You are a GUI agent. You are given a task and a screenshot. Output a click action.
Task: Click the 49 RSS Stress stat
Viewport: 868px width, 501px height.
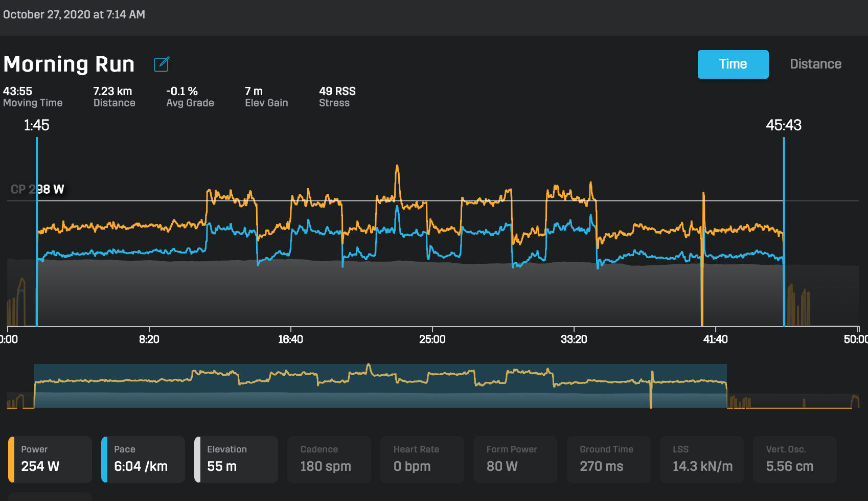pyautogui.click(x=337, y=97)
